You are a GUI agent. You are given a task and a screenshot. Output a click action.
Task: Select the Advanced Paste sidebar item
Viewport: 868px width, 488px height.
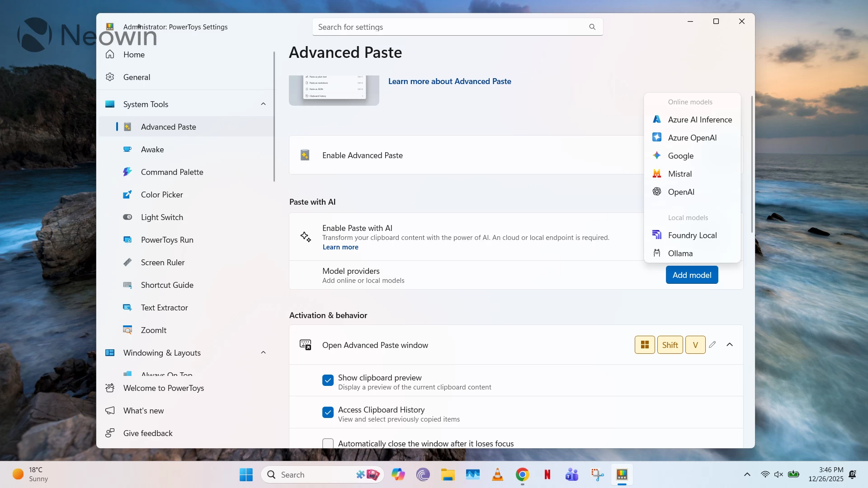point(185,127)
